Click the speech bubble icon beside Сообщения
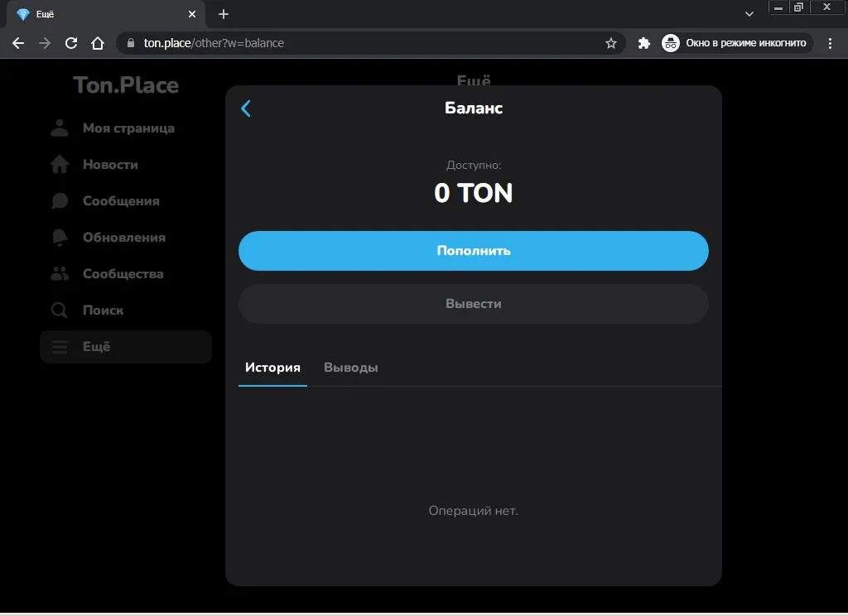This screenshot has width=848, height=616. 60,200
